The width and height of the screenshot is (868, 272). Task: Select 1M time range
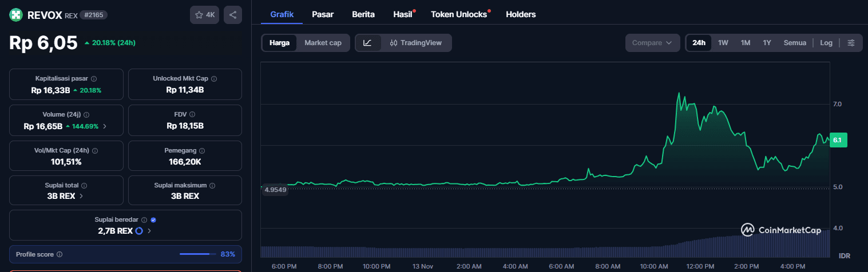[x=746, y=43]
